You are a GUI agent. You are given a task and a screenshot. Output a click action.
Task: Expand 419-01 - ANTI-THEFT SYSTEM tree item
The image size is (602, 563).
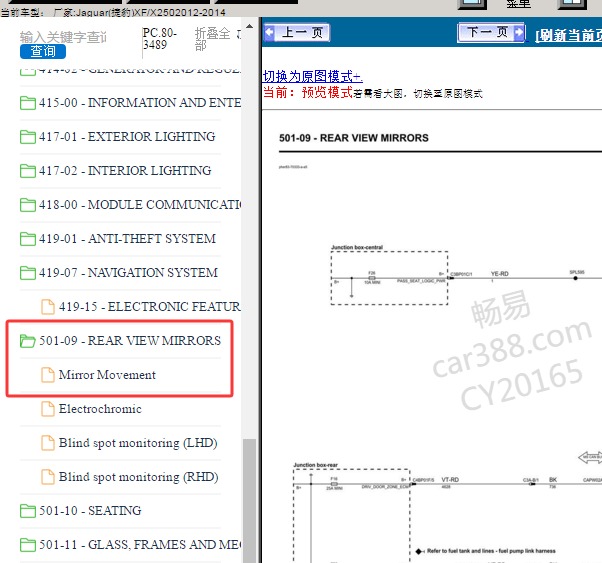[x=127, y=239]
